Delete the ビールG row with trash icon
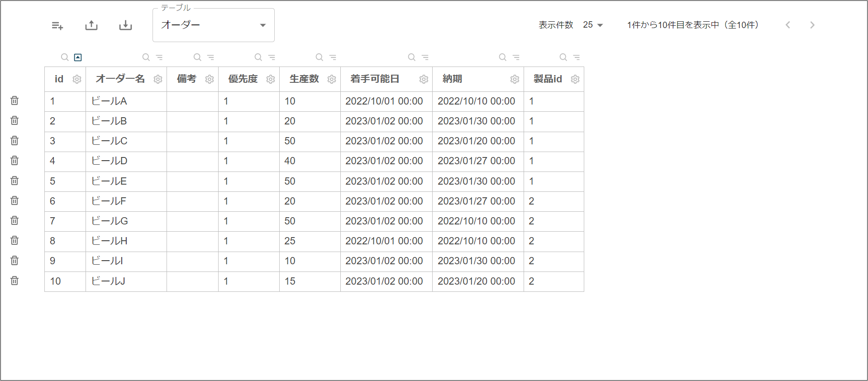This screenshot has width=868, height=381. (x=14, y=220)
